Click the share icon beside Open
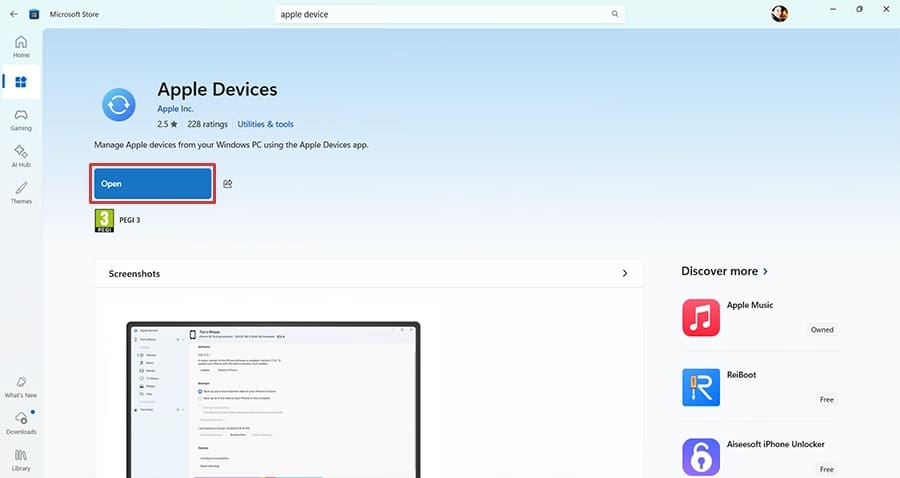This screenshot has width=900, height=478. point(228,184)
